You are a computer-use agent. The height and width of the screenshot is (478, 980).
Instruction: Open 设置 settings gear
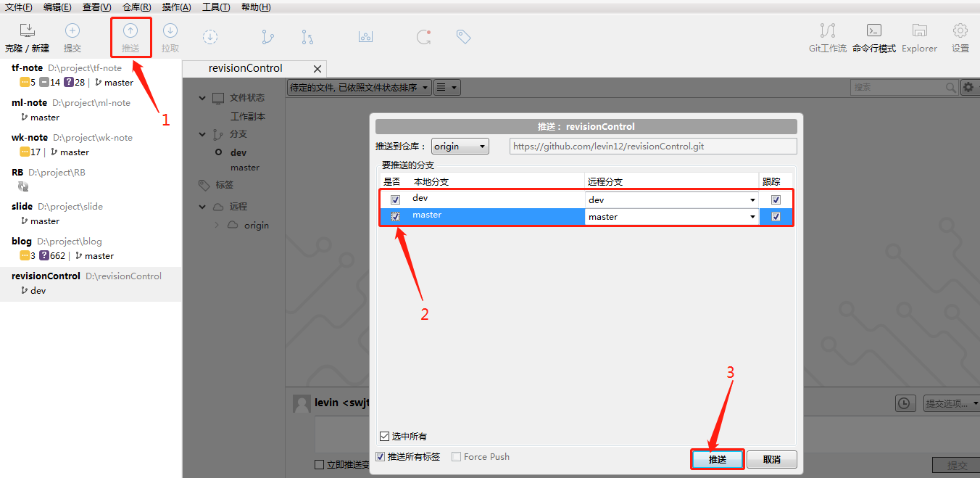[x=960, y=38]
